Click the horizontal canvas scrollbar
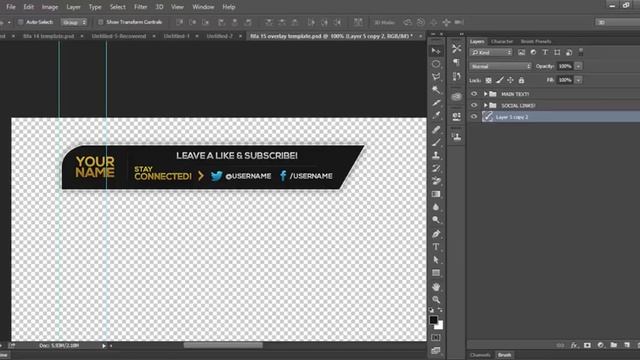 coord(223,345)
